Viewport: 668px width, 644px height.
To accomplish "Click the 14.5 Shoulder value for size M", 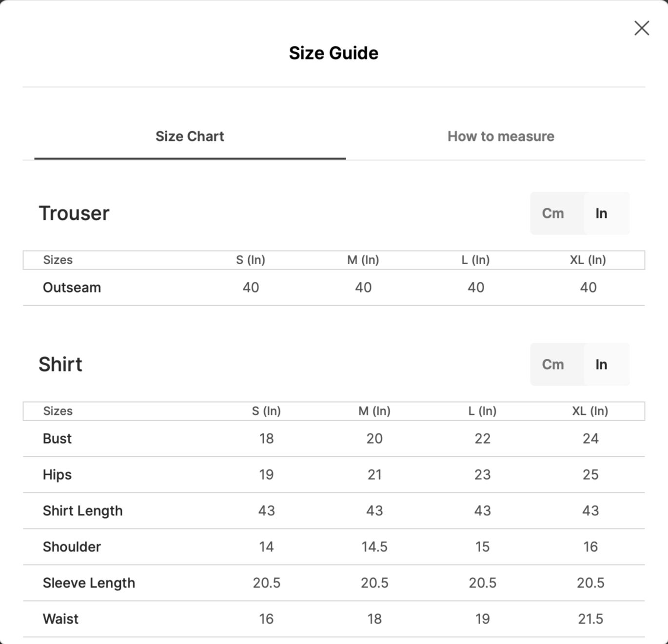I will (x=374, y=547).
